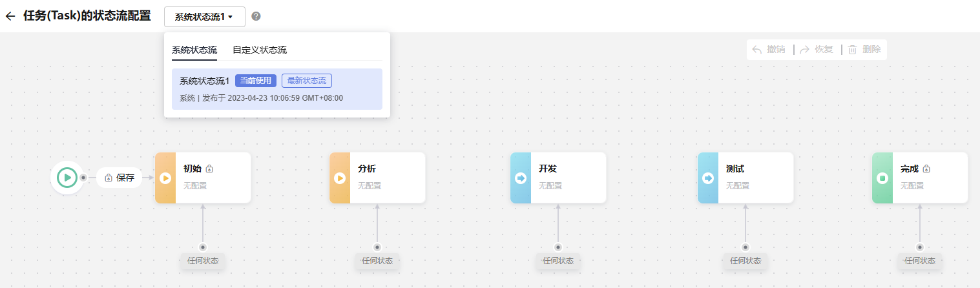Viewport: 980px width, 288px height.
Task: Click the 最新状态流 tag
Action: point(307,81)
